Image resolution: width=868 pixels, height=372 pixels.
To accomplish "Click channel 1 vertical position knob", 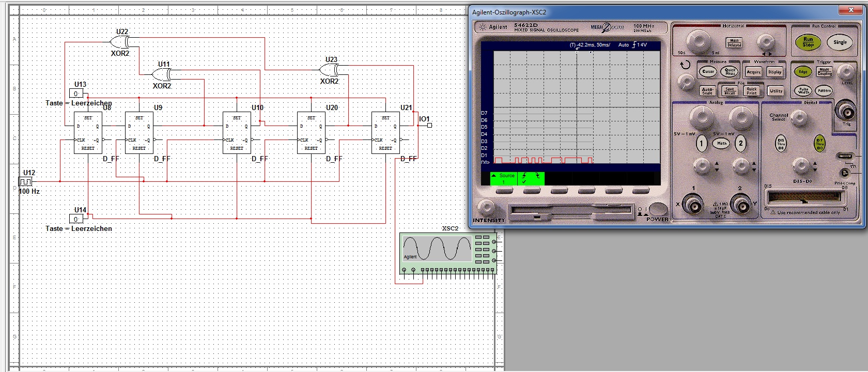I will [x=701, y=165].
